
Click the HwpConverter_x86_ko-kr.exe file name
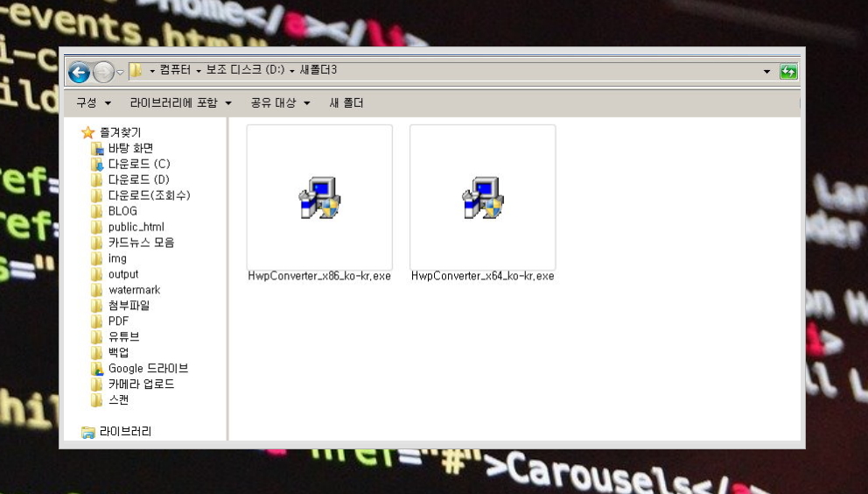[319, 276]
